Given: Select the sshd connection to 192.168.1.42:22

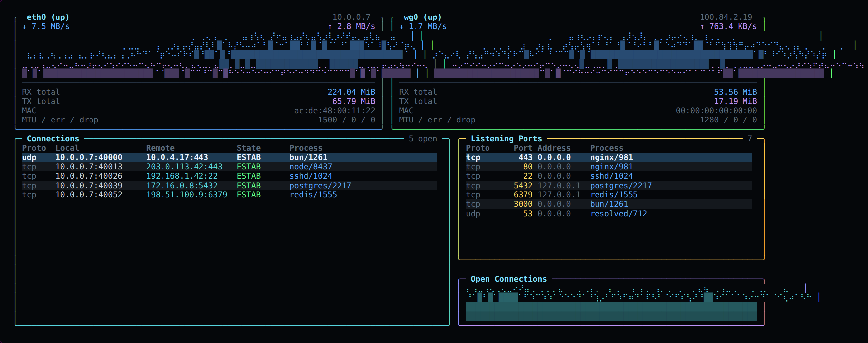Looking at the screenshot, I should [x=230, y=176].
